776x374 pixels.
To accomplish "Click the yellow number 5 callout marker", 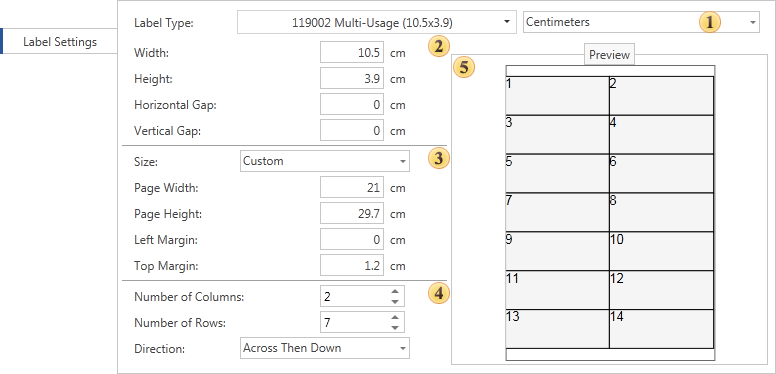I will click(x=464, y=67).
